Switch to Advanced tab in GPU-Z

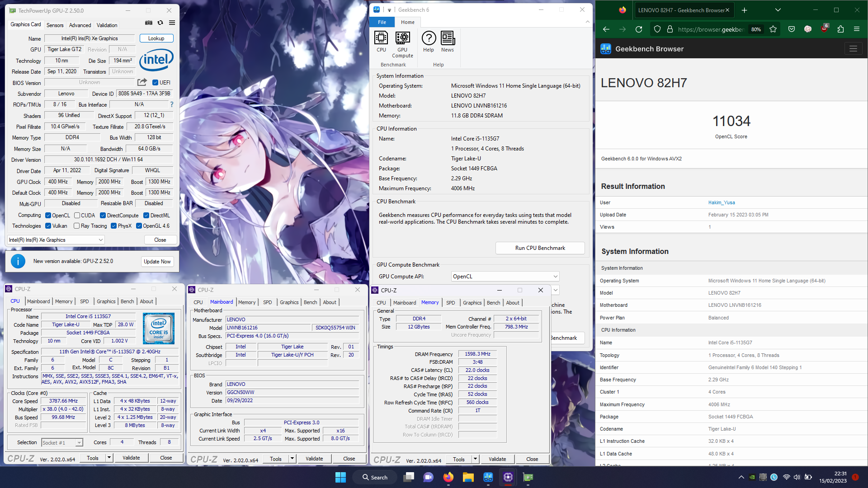tap(80, 25)
